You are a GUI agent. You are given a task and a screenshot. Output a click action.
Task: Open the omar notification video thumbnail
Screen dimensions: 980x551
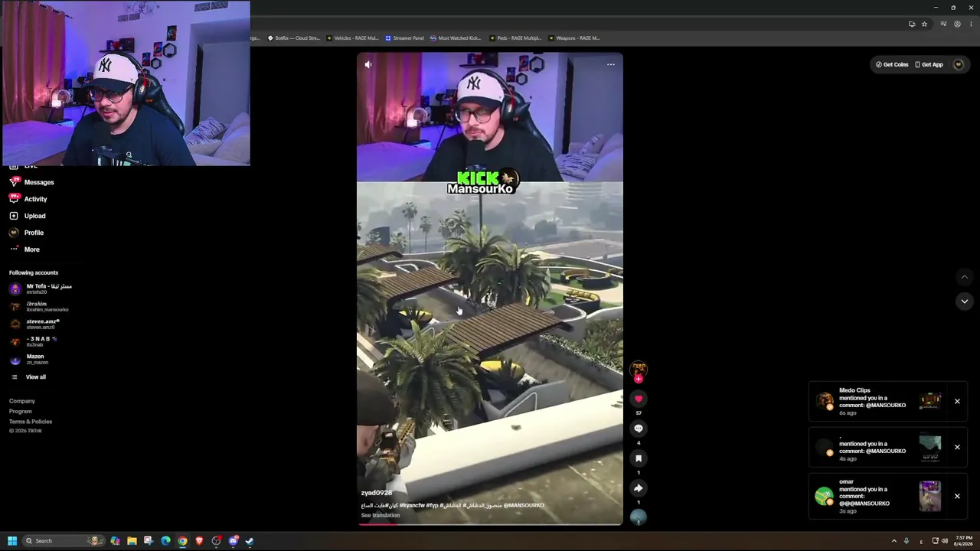point(930,496)
